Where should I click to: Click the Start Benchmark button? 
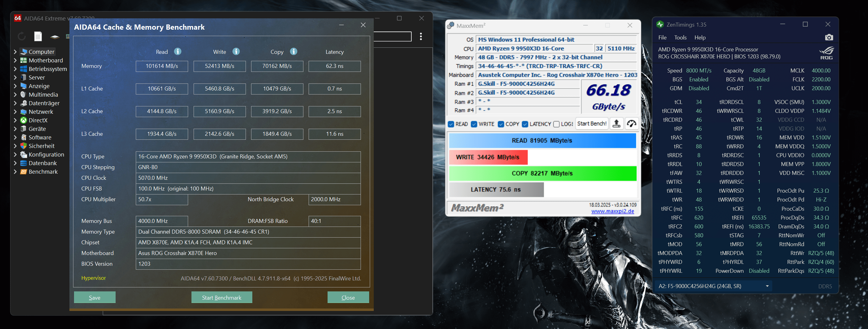click(x=222, y=298)
